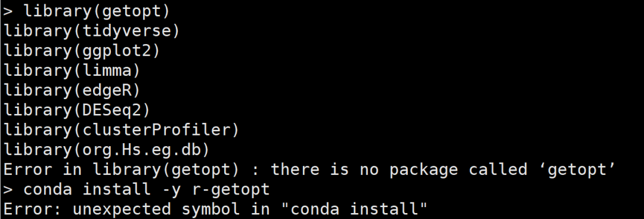
Task: Click the library(edgeR) line
Action: tap(72, 90)
